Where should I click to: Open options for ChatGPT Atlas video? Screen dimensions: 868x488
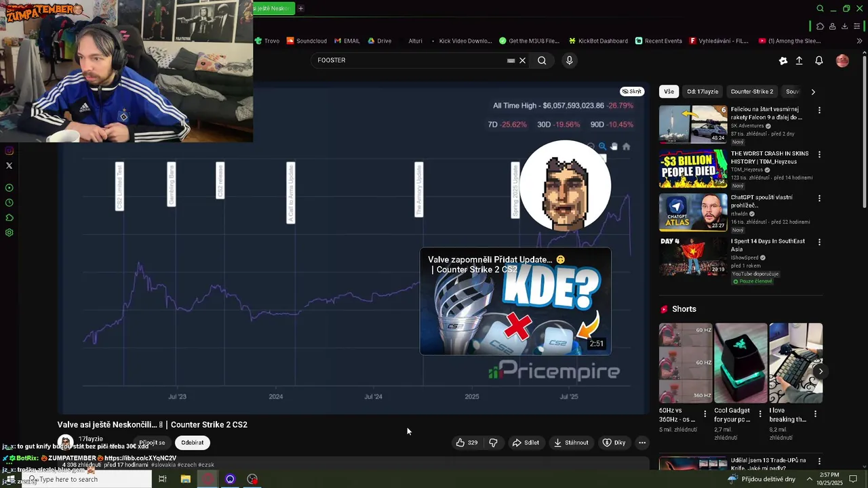(819, 199)
